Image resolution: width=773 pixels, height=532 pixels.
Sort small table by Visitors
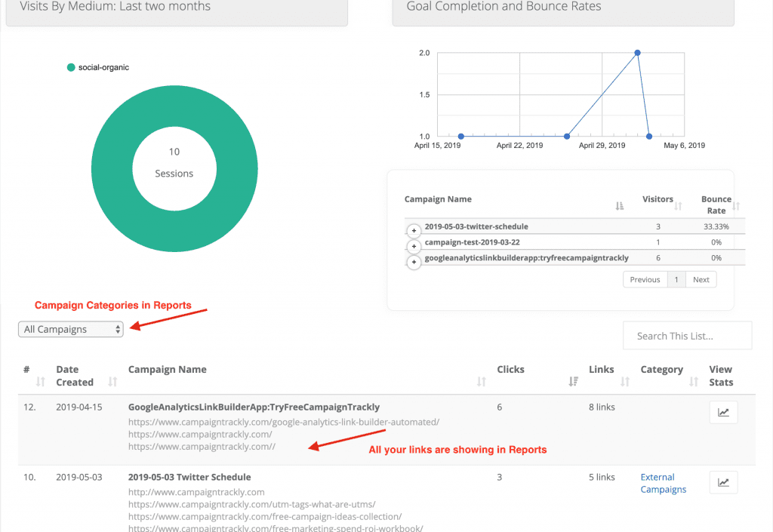point(678,206)
